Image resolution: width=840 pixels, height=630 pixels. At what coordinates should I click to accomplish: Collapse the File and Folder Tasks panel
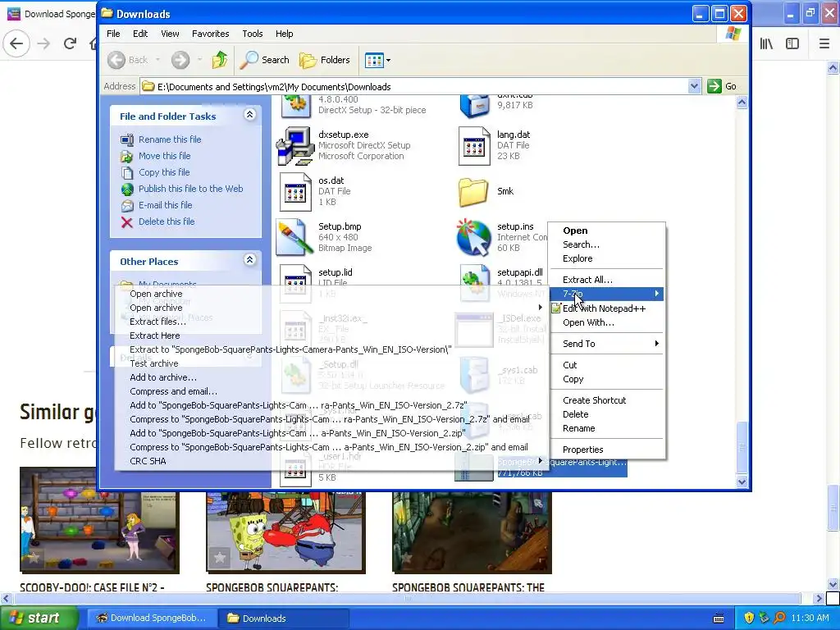[249, 114]
